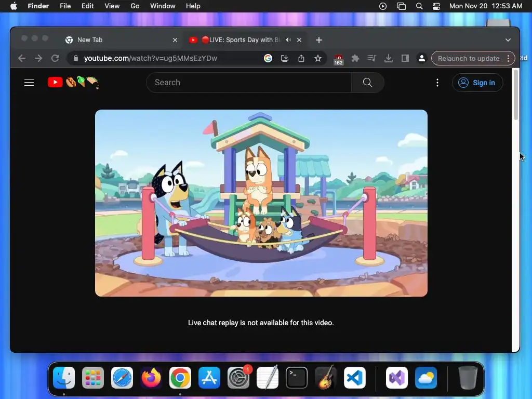Viewport: 532px width, 399px height.
Task: Bookmark this tab with the star icon
Action: (x=318, y=58)
